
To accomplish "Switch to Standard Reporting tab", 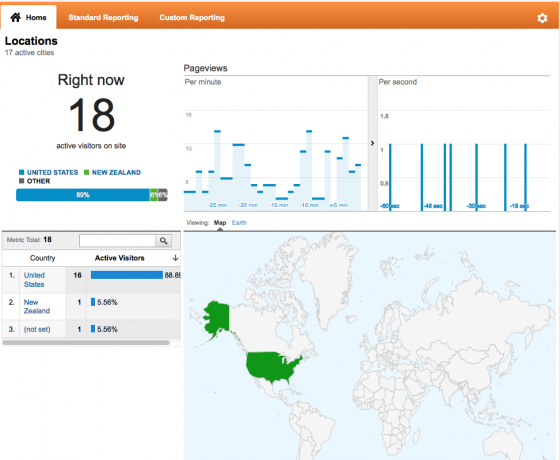I will pos(103,18).
